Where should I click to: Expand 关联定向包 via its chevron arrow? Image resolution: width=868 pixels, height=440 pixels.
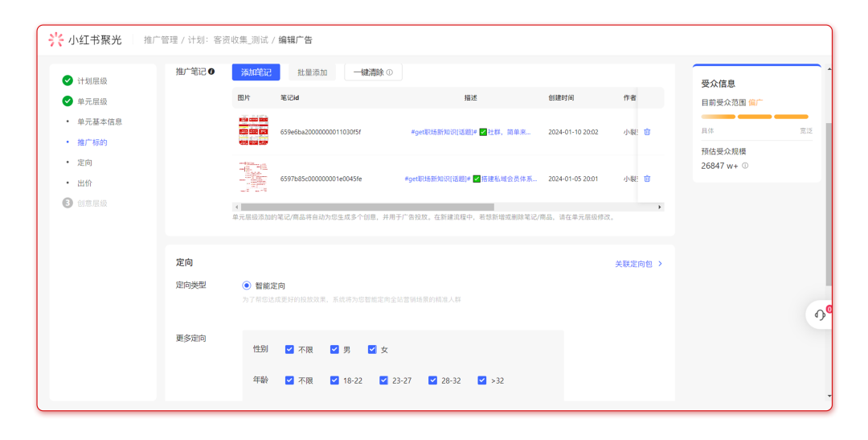pyautogui.click(x=661, y=264)
